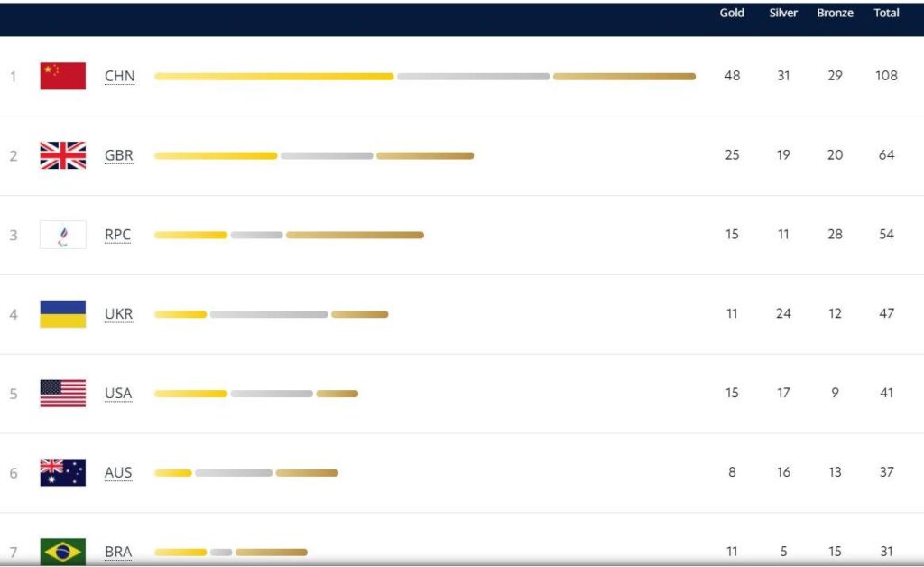This screenshot has height=567, width=924.
Task: Sort by the Silver column header
Action: pos(783,13)
